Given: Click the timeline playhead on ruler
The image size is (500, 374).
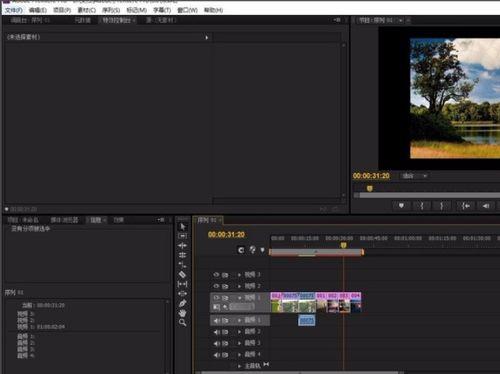Looking at the screenshot, I should point(343,245).
